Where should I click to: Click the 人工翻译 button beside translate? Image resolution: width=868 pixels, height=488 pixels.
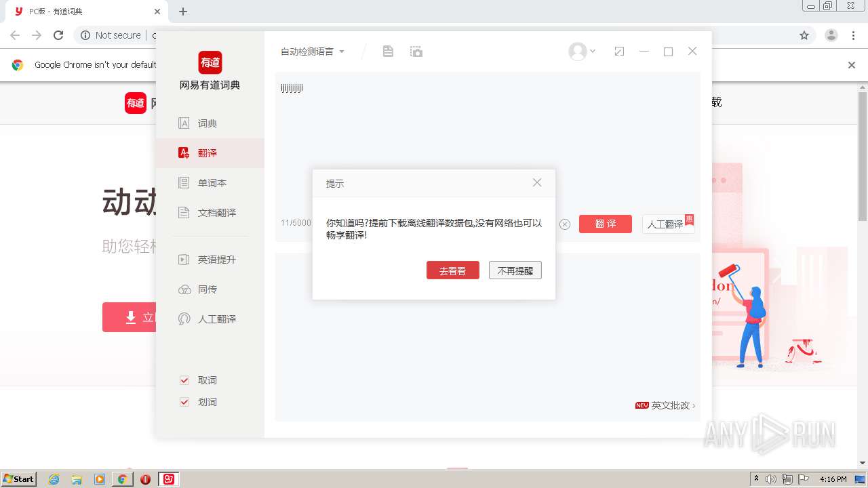point(668,224)
